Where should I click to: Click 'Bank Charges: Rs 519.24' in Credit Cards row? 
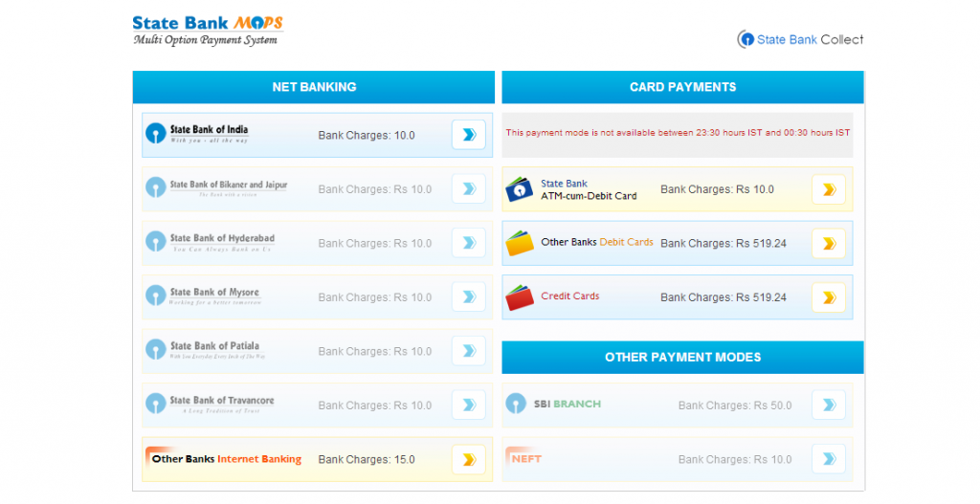[x=724, y=297]
